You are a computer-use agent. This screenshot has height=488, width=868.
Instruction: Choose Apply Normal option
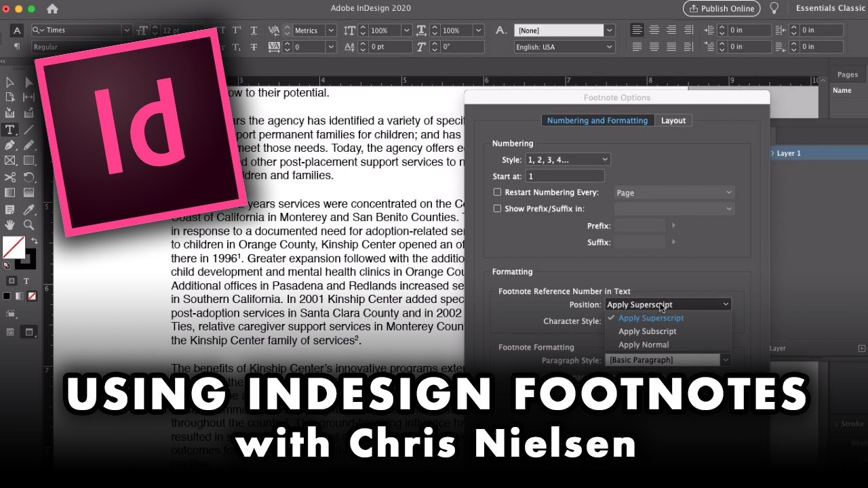644,345
